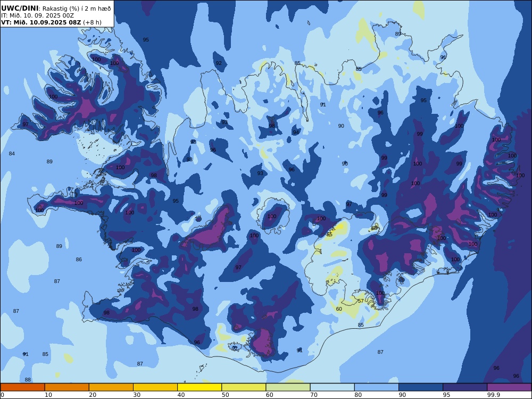Viewport: 532px width, 399px height.
Task: Click the '20' legend tick label
Action: [93, 395]
